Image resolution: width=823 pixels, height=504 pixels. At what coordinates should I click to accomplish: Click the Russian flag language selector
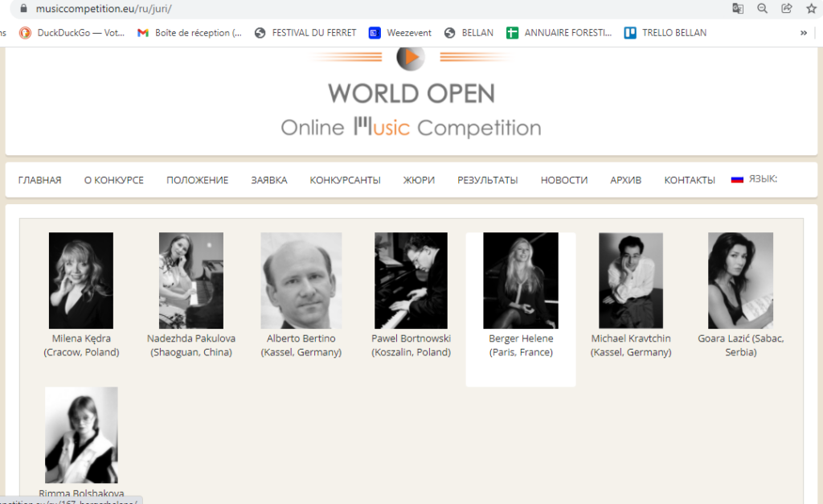coord(736,179)
